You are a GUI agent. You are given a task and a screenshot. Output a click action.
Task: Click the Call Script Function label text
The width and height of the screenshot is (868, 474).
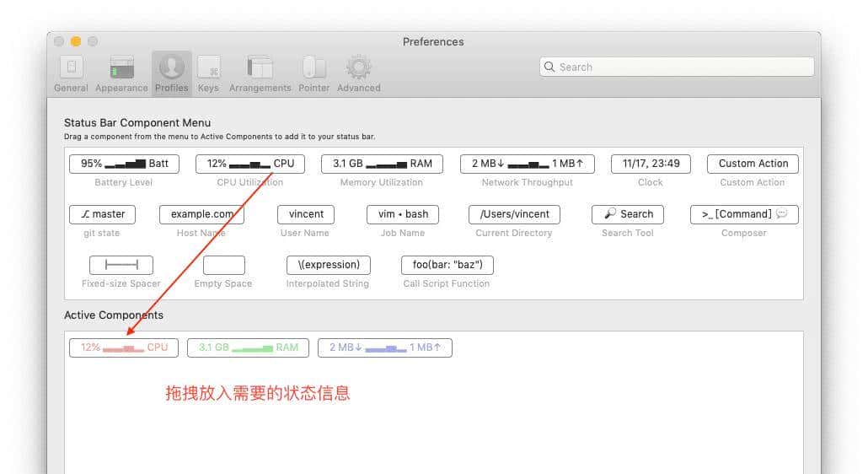(x=446, y=283)
